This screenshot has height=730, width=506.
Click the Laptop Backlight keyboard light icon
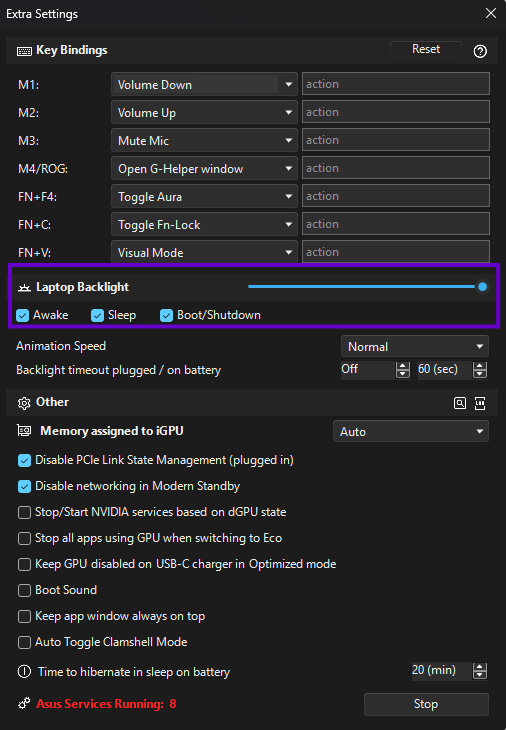click(24, 288)
